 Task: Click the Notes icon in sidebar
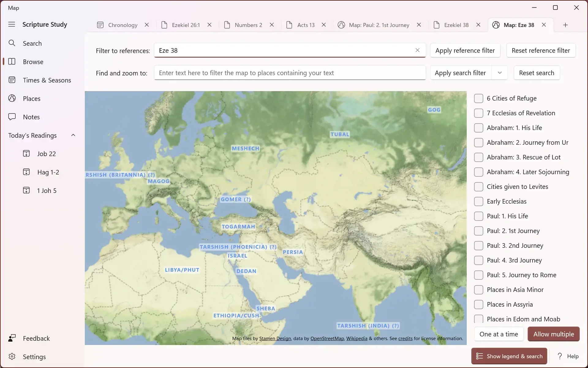[x=12, y=117]
